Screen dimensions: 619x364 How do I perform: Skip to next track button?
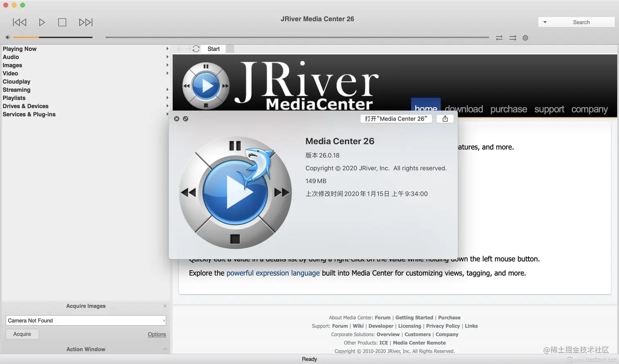tap(86, 22)
